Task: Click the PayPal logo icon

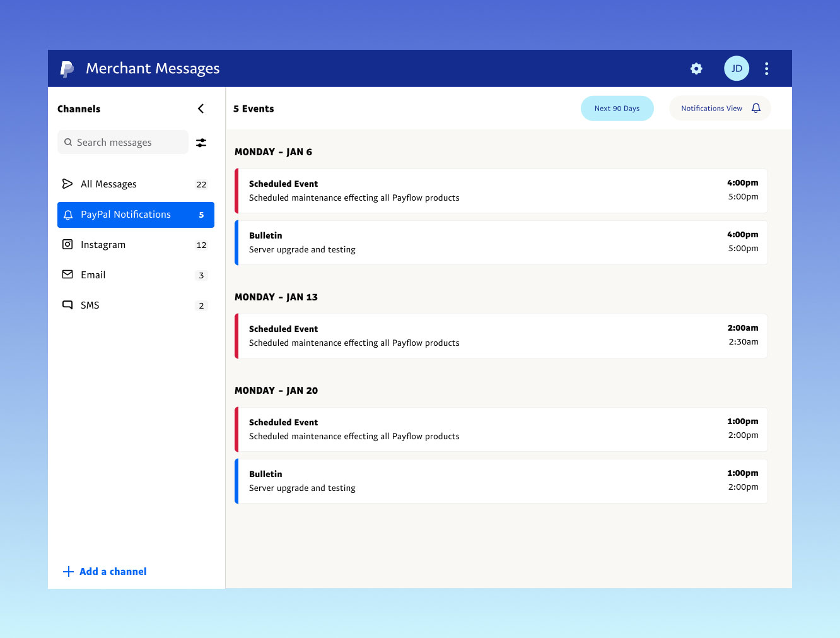Action: pyautogui.click(x=67, y=69)
